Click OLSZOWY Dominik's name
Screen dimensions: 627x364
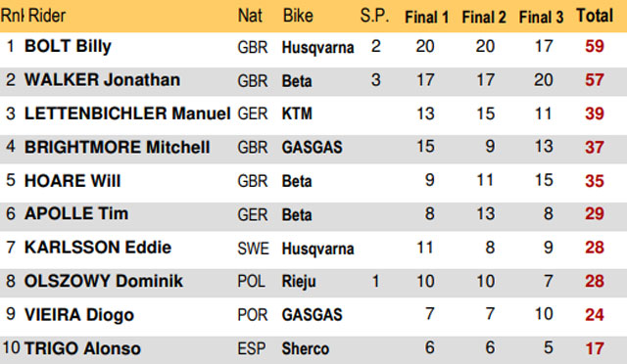104,281
